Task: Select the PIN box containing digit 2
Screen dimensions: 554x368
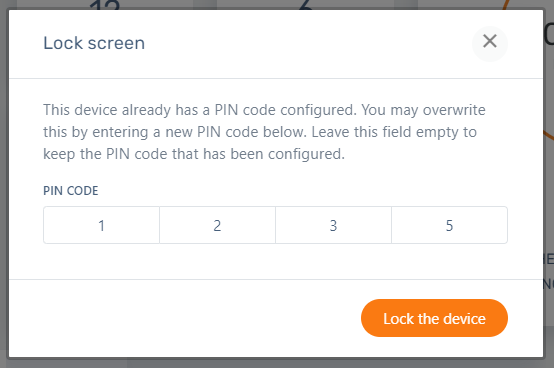Action: point(217,225)
